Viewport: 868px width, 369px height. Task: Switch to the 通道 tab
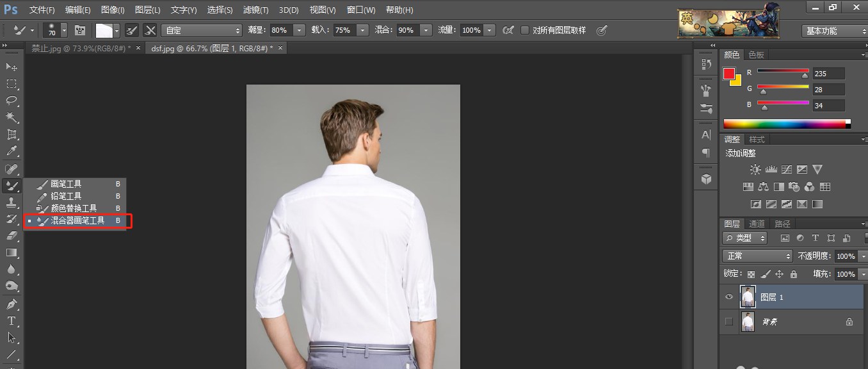[757, 223]
